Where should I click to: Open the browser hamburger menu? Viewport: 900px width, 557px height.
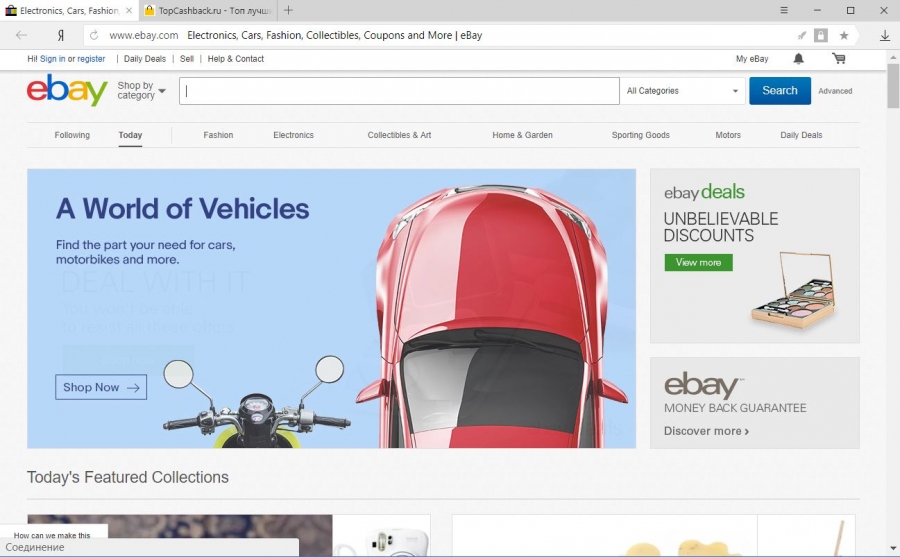pos(783,10)
